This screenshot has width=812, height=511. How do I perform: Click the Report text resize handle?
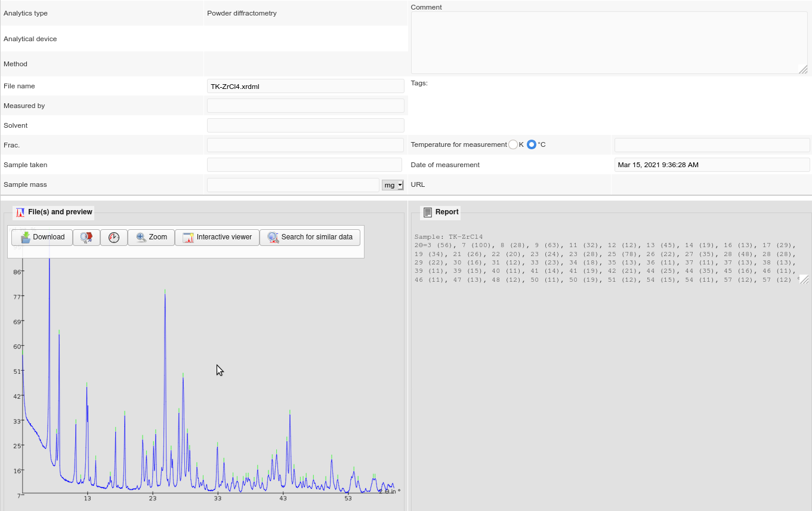click(x=804, y=279)
